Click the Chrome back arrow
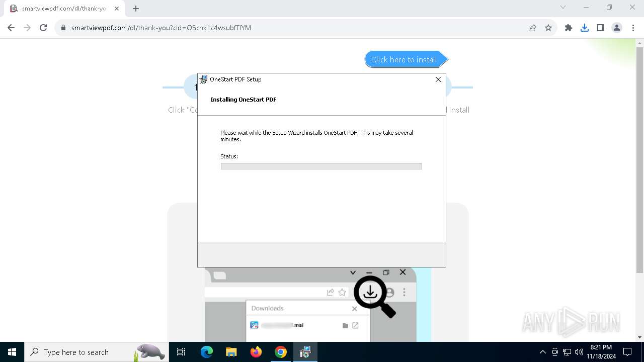Image resolution: width=644 pixels, height=362 pixels. coord(11,28)
